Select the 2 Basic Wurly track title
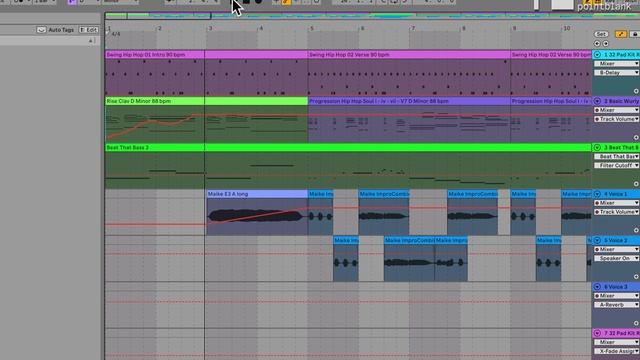 point(622,101)
